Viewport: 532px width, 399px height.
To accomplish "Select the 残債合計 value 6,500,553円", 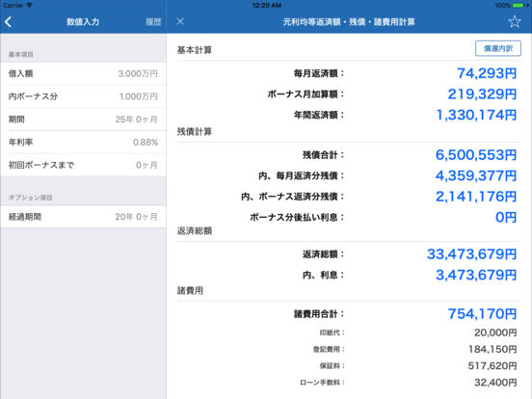I will coord(476,155).
